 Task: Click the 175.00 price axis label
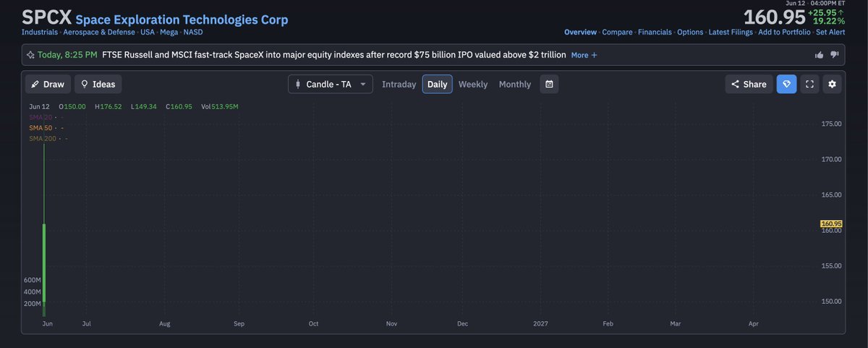[x=832, y=124]
